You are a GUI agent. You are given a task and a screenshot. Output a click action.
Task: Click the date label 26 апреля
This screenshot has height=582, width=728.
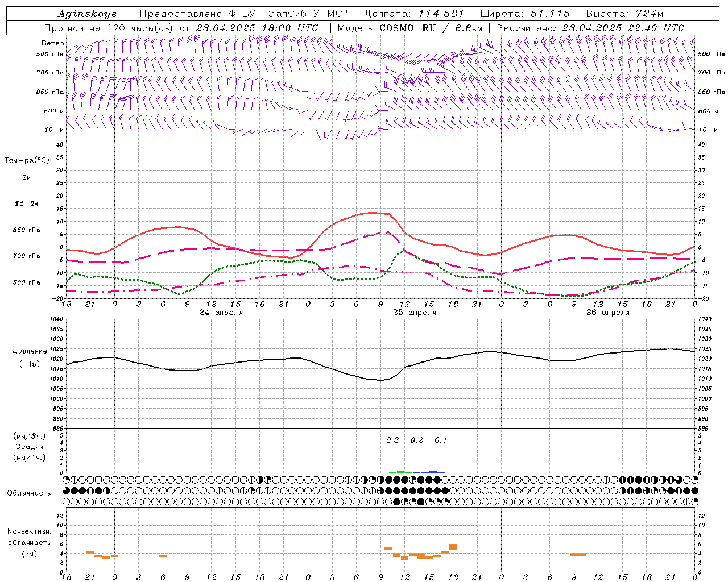(608, 313)
